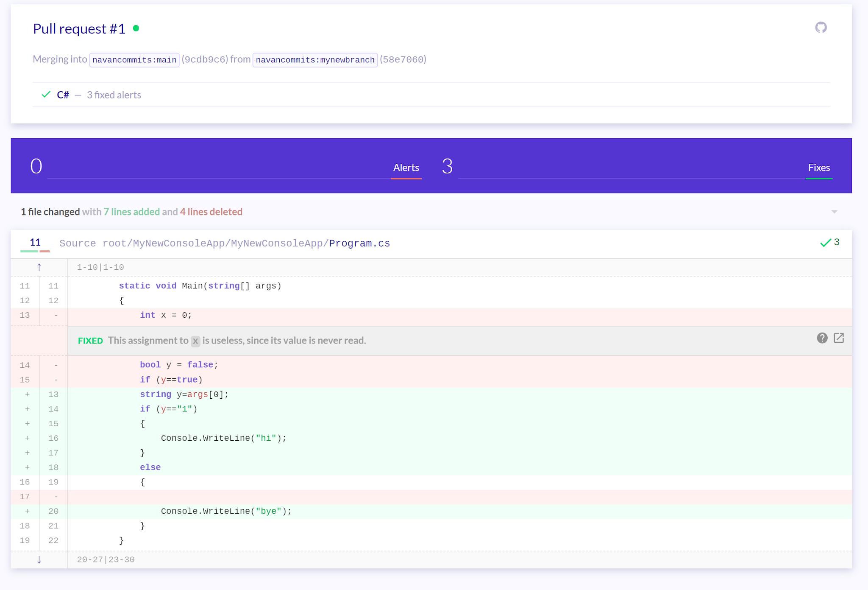Open the Pull request #1 title link

pyautogui.click(x=79, y=29)
